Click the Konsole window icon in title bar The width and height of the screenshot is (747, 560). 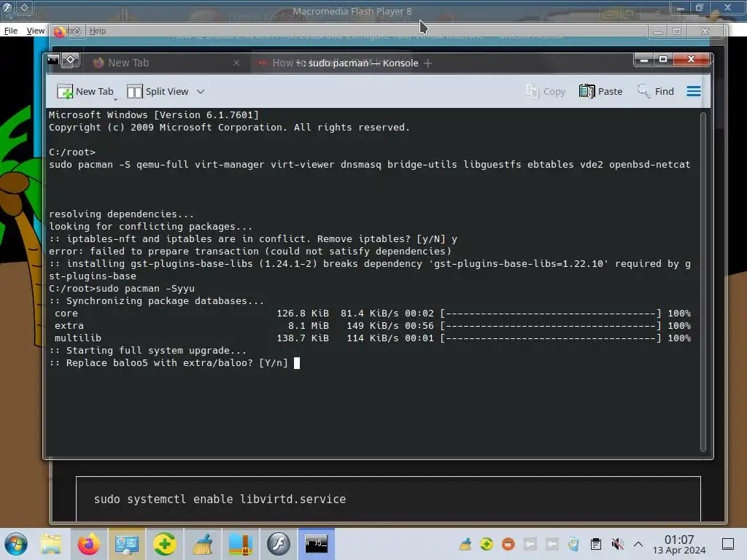(x=53, y=60)
